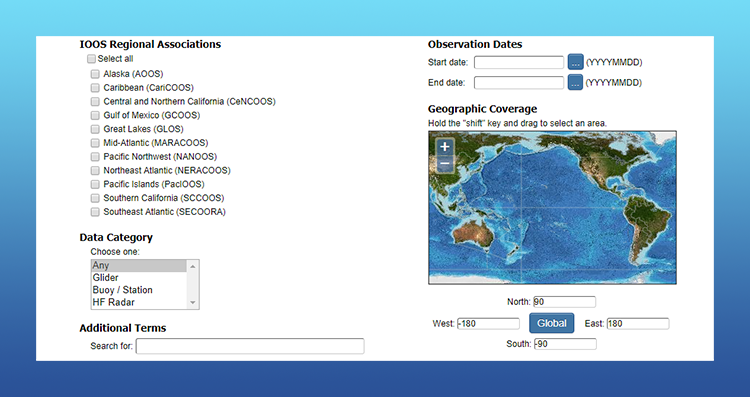Click the North latitude field
750x397 pixels.
(x=564, y=302)
